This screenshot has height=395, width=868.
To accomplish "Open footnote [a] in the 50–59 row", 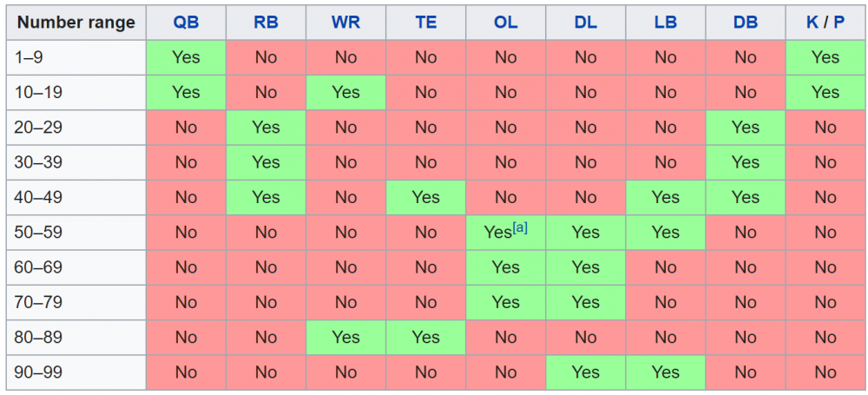I will click(520, 227).
